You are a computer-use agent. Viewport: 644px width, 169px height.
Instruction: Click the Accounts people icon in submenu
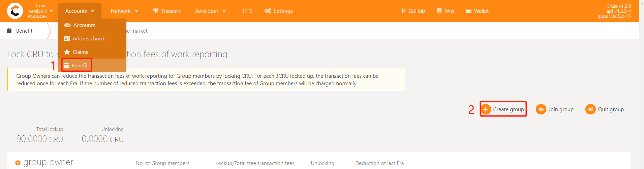(x=67, y=25)
